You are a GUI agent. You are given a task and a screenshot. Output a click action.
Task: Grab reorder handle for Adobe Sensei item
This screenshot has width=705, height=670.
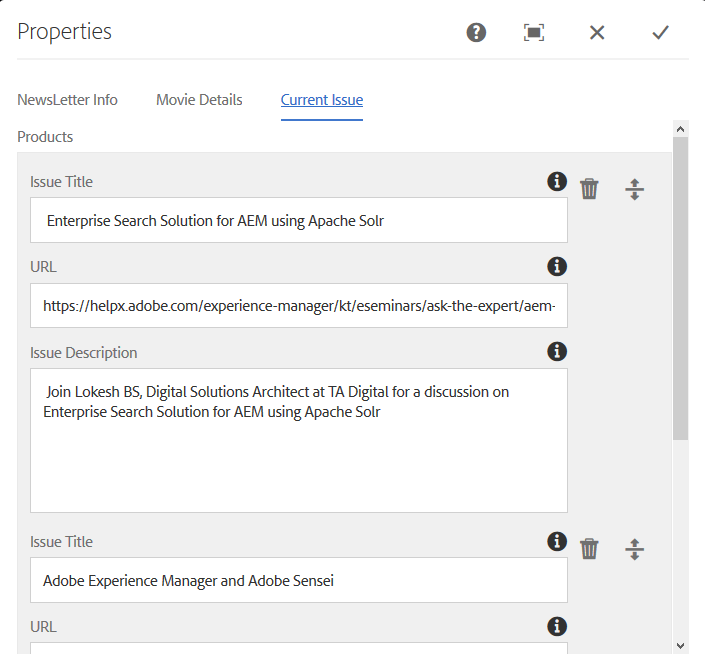(634, 549)
